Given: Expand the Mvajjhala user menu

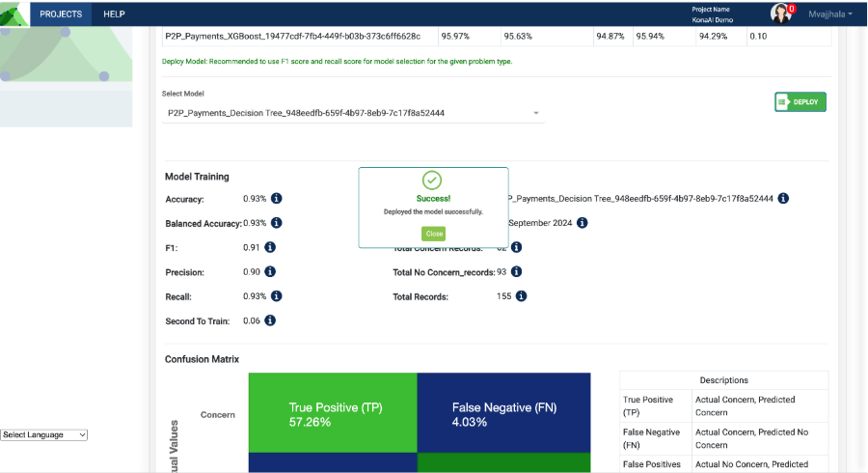Looking at the screenshot, I should click(x=829, y=14).
